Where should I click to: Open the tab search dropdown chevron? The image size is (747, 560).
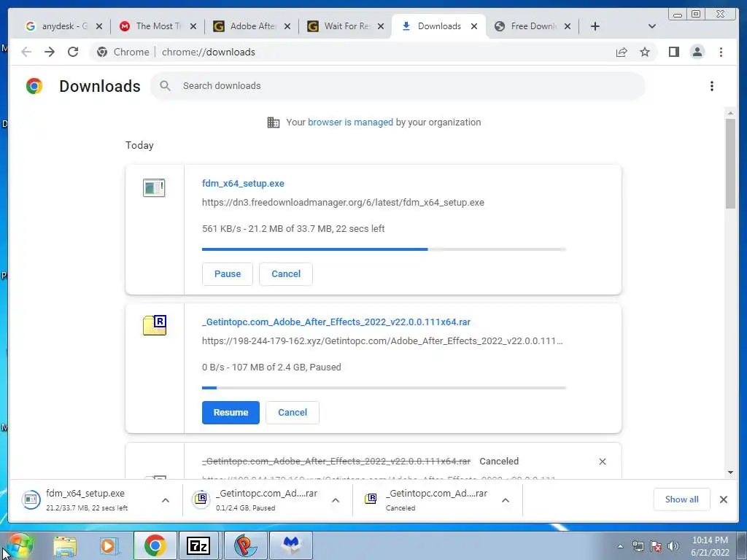(x=652, y=26)
